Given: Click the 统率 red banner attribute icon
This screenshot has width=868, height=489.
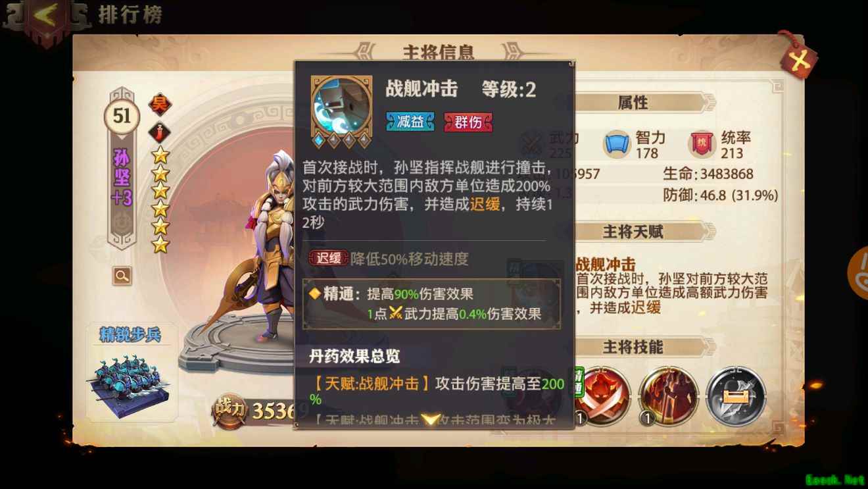Looking at the screenshot, I should click(x=701, y=145).
